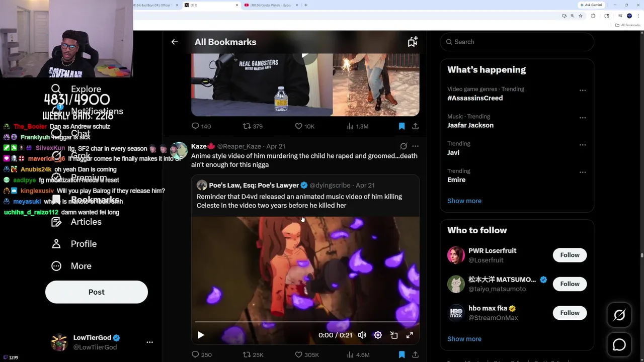Image resolution: width=644 pixels, height=362 pixels.
Task: Repost the post with 379 reposts
Action: (x=253, y=126)
